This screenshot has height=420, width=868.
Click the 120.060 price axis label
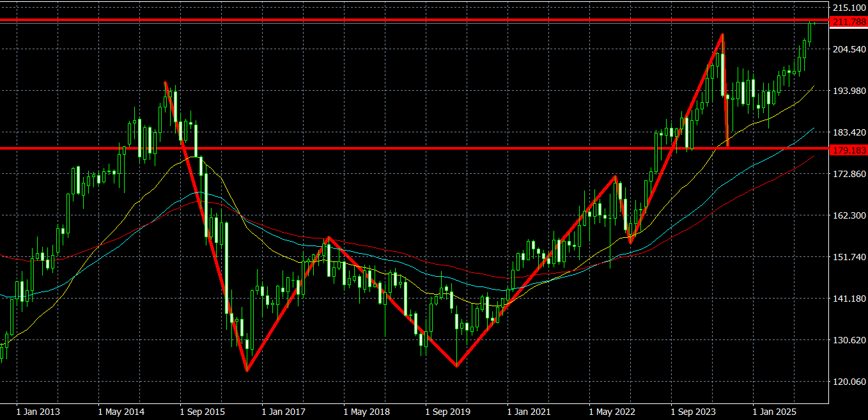coord(849,382)
